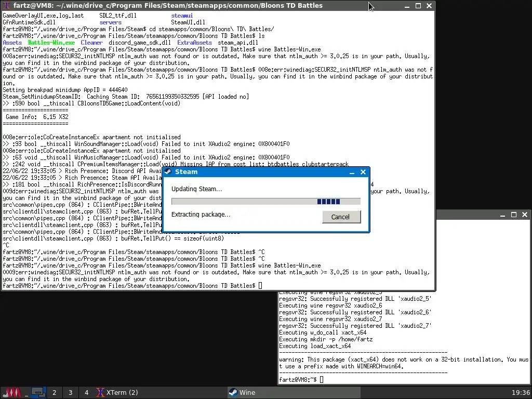532x399 pixels.
Task: Click "Successfully registered DLL 'xaudio2_7'" line
Action: tap(355, 326)
